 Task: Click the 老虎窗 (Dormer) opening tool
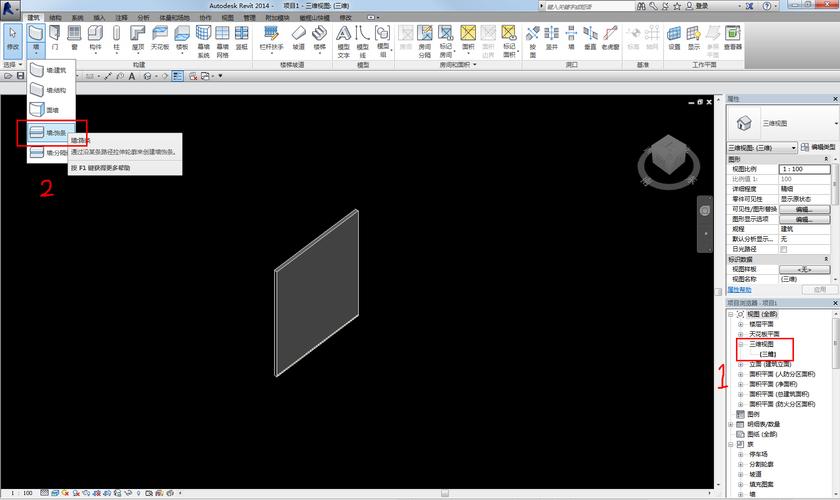coord(610,38)
